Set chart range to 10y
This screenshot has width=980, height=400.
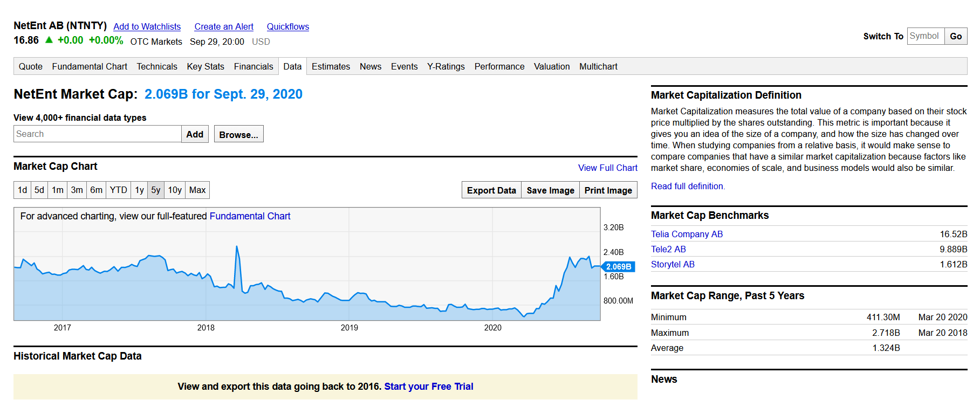pyautogui.click(x=175, y=190)
